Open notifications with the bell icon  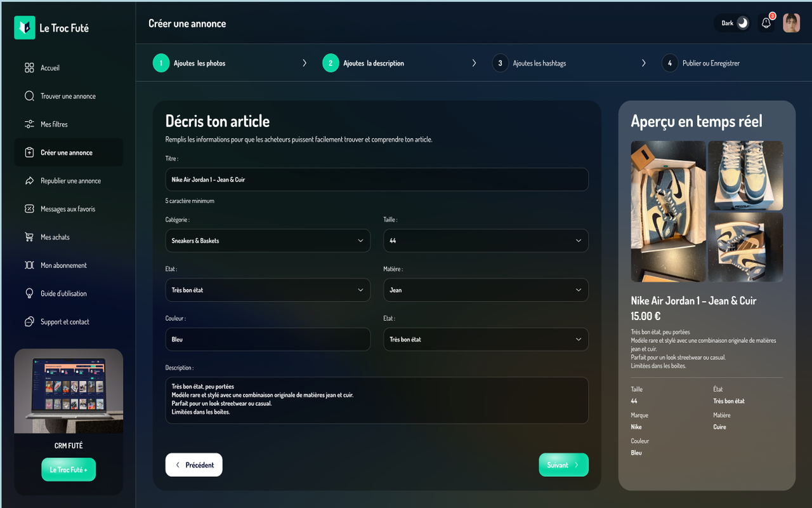click(766, 23)
